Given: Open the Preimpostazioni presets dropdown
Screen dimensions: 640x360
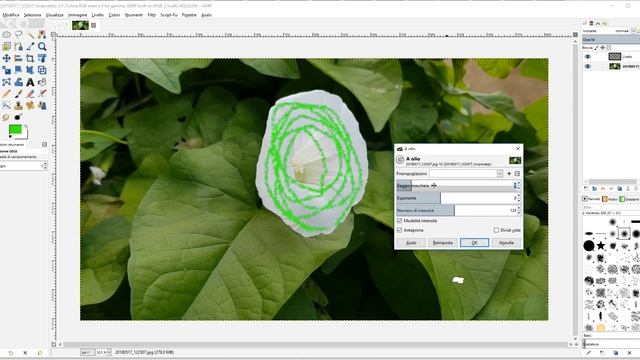Looking at the screenshot, I should pos(500,174).
